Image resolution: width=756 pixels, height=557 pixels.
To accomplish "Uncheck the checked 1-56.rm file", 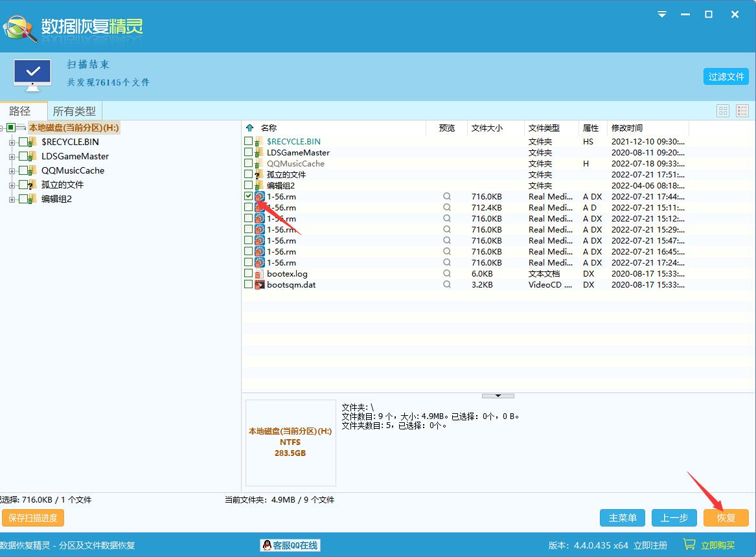I will click(249, 196).
